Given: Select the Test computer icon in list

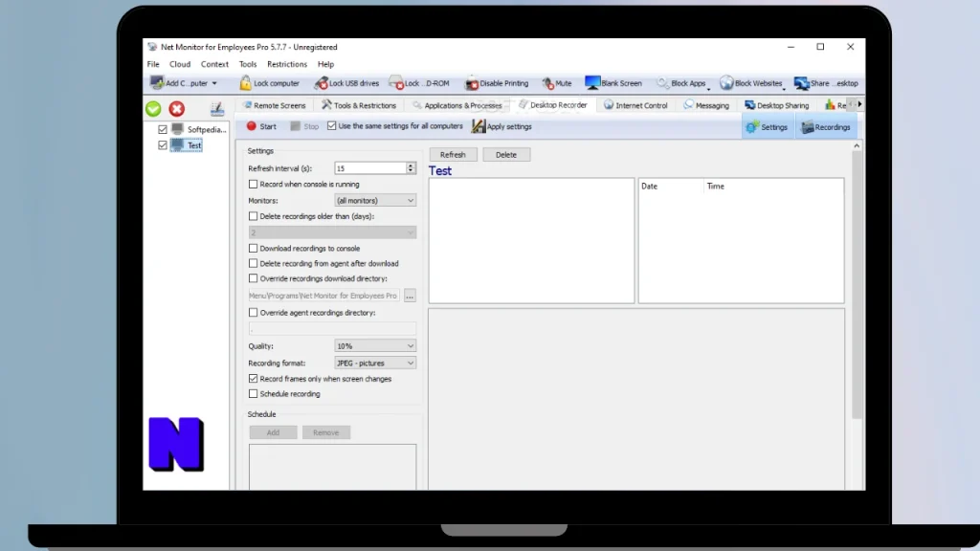Looking at the screenshot, I should coord(177,145).
